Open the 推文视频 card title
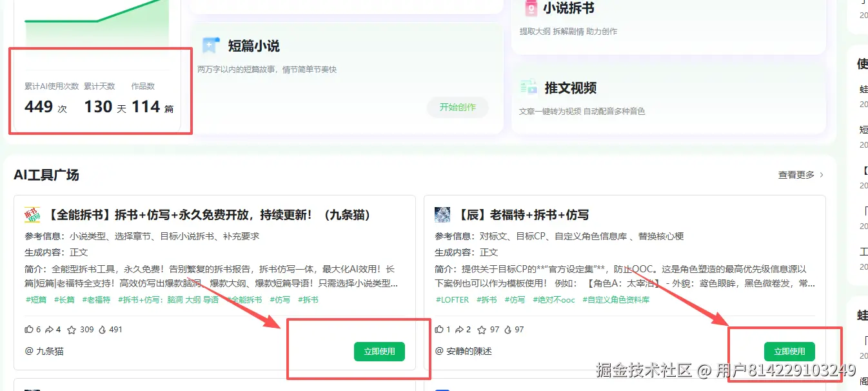Screen dimensions: 868x391 coord(571,88)
